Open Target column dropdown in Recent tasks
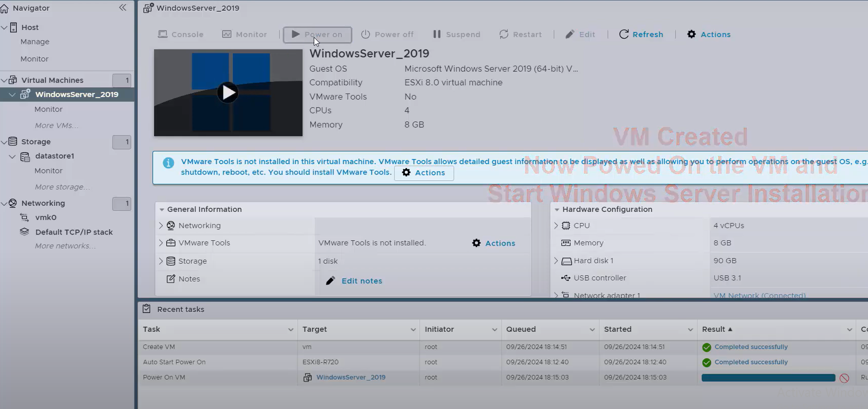The image size is (868, 409). (x=413, y=330)
